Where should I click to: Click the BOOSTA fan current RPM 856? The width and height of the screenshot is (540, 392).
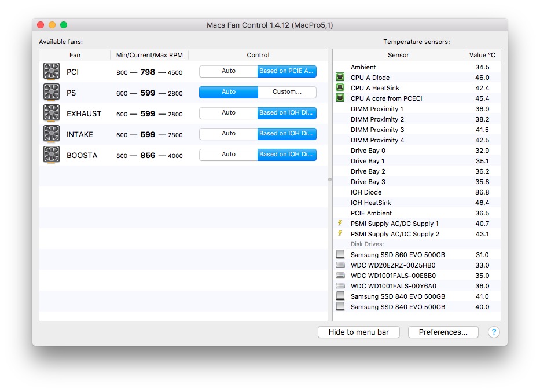click(148, 155)
